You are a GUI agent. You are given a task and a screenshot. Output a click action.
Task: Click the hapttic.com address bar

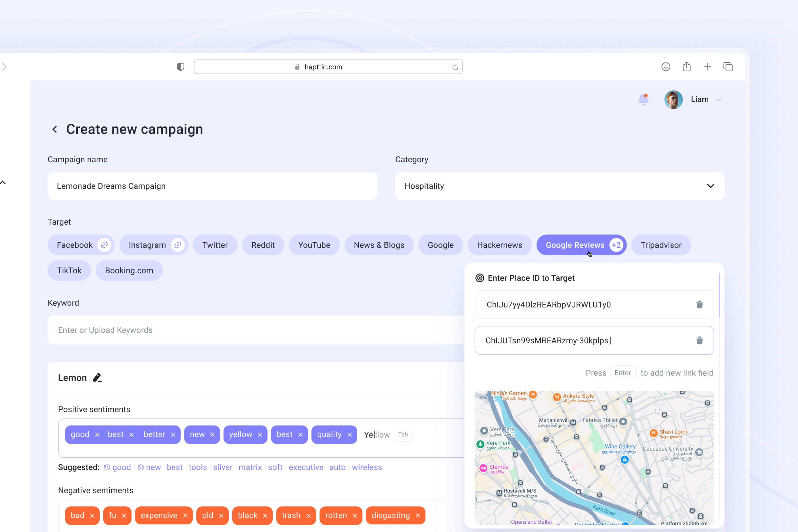[328, 67]
